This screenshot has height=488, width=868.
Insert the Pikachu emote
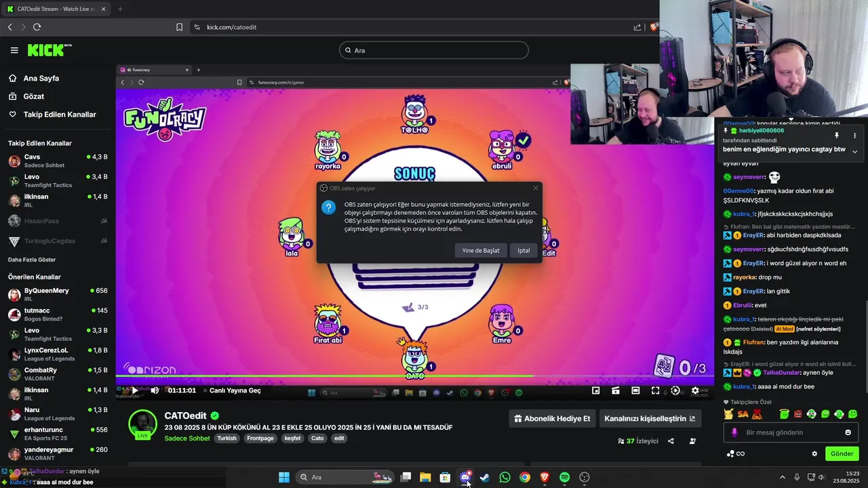coord(728,413)
